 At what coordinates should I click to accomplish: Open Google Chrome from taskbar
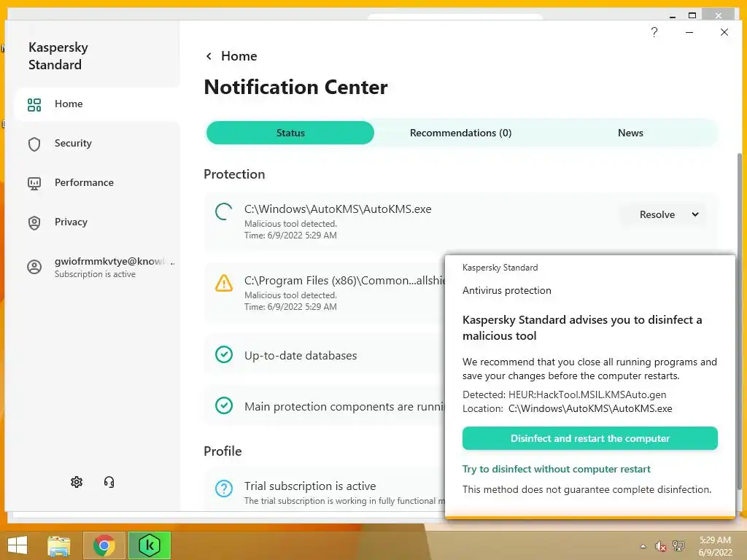click(104, 545)
